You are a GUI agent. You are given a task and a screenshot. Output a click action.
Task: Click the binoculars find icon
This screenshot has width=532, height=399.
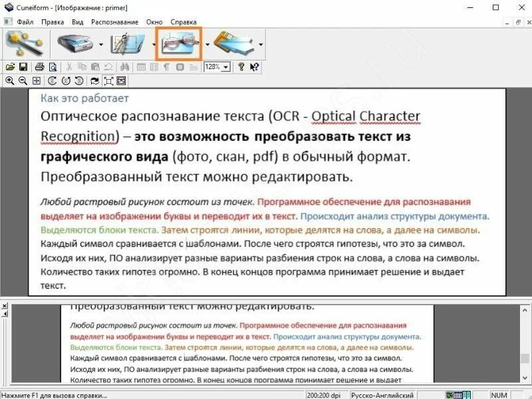coord(124,67)
